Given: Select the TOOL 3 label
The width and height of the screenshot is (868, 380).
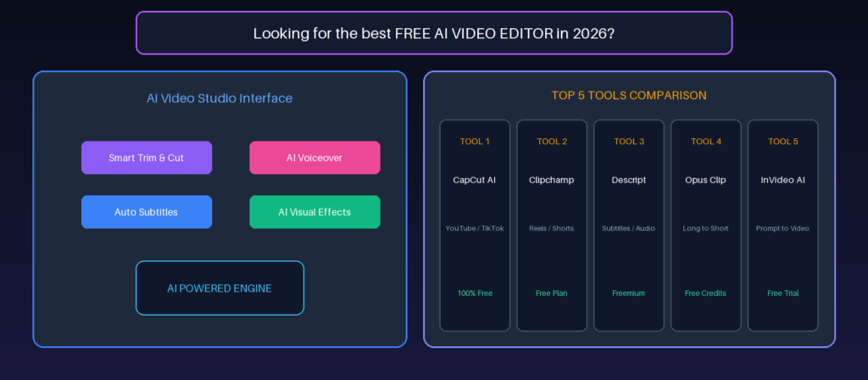Looking at the screenshot, I should 629,142.
